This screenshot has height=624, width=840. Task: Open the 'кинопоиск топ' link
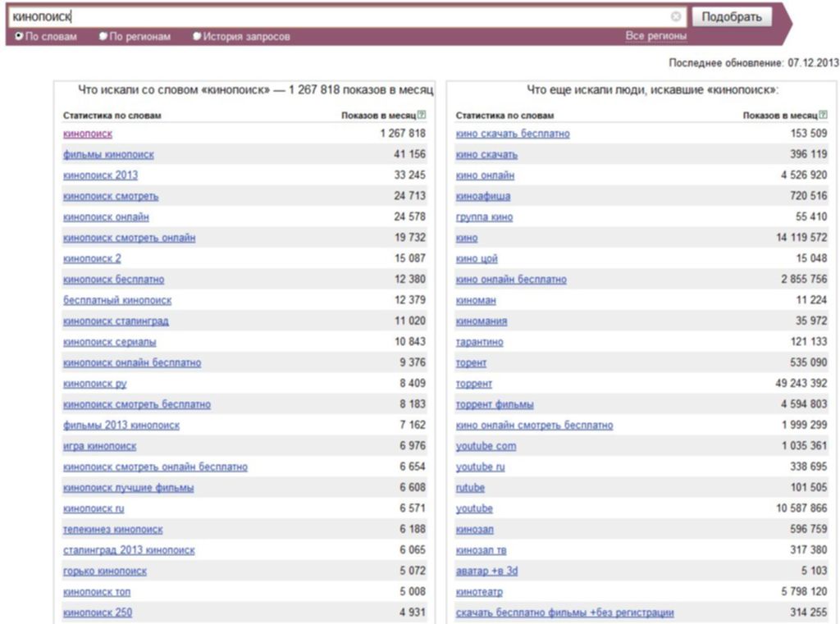pos(97,592)
